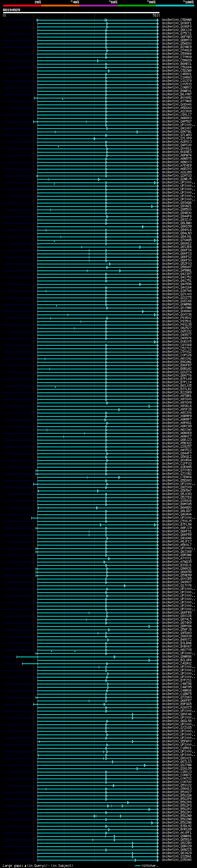Select hit UniRef100_Q6KFS4
Viewport: 197px width, 868px height.
(177, 250)
